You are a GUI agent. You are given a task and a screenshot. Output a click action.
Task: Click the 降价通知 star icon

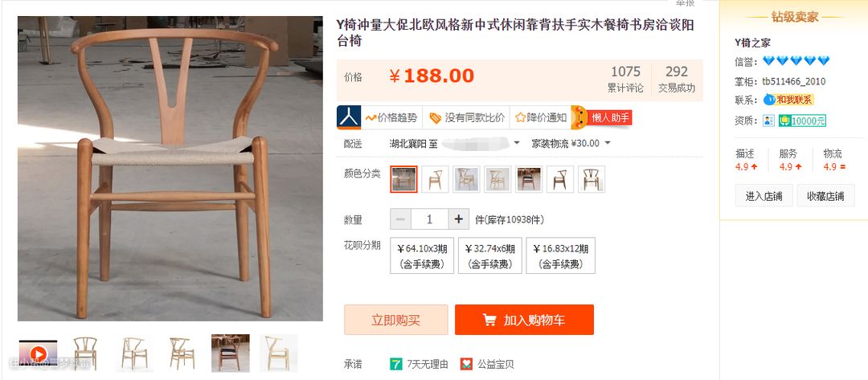pos(520,117)
